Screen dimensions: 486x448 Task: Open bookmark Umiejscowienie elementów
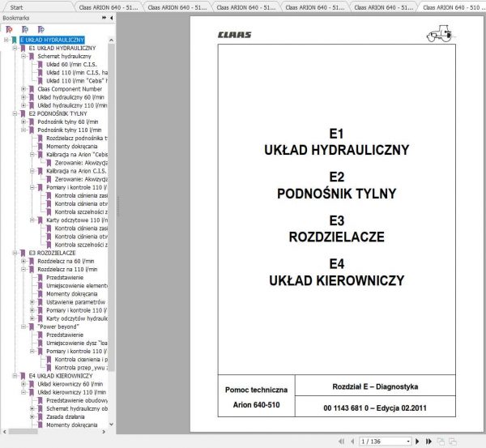coord(77,286)
